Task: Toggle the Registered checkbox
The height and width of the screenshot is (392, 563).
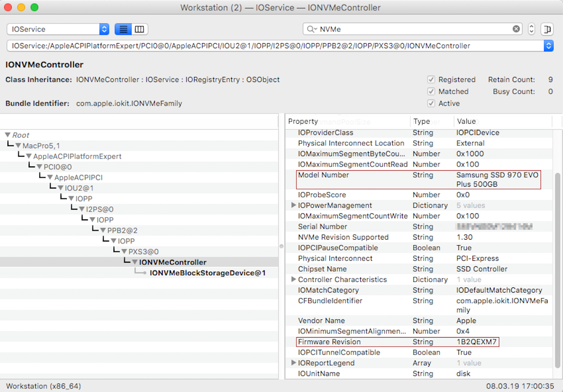Action: (x=431, y=80)
